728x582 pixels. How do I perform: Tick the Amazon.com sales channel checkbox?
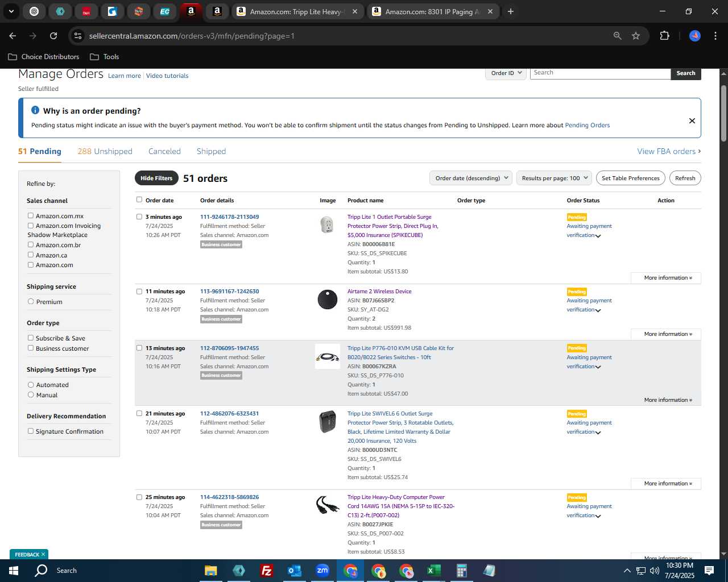tap(31, 264)
